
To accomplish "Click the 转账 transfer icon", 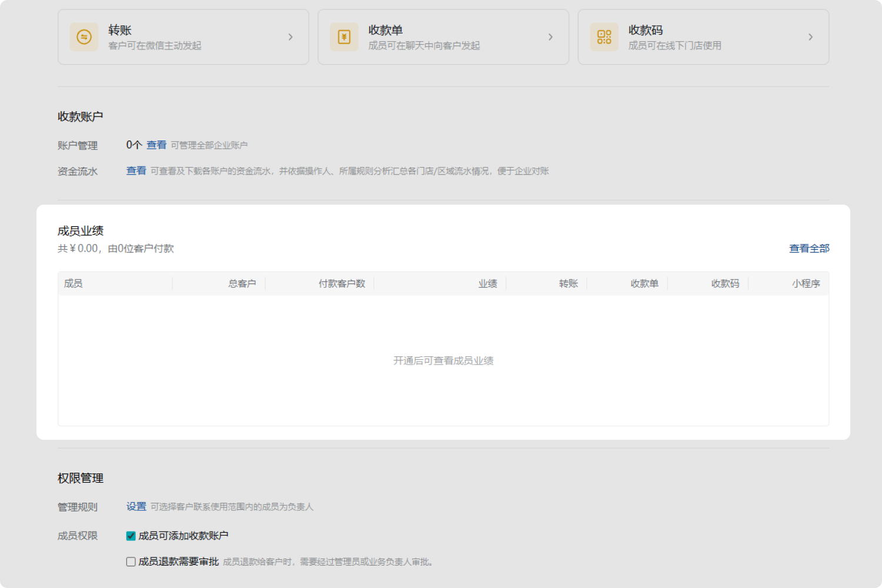I will (84, 37).
